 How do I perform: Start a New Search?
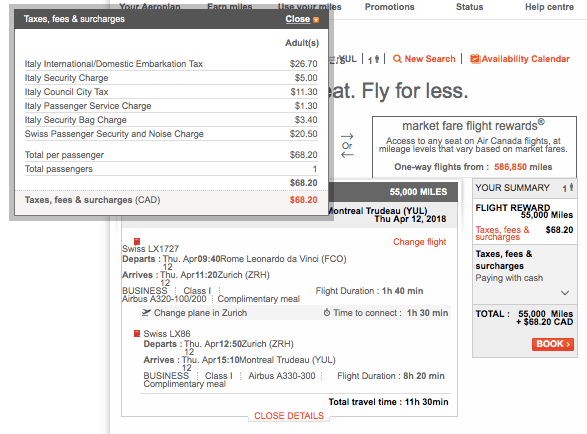430,59
